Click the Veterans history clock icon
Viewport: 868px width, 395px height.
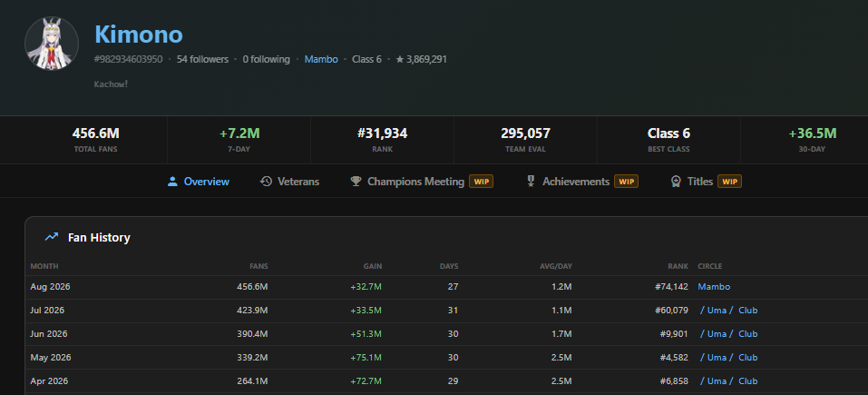coord(266,182)
